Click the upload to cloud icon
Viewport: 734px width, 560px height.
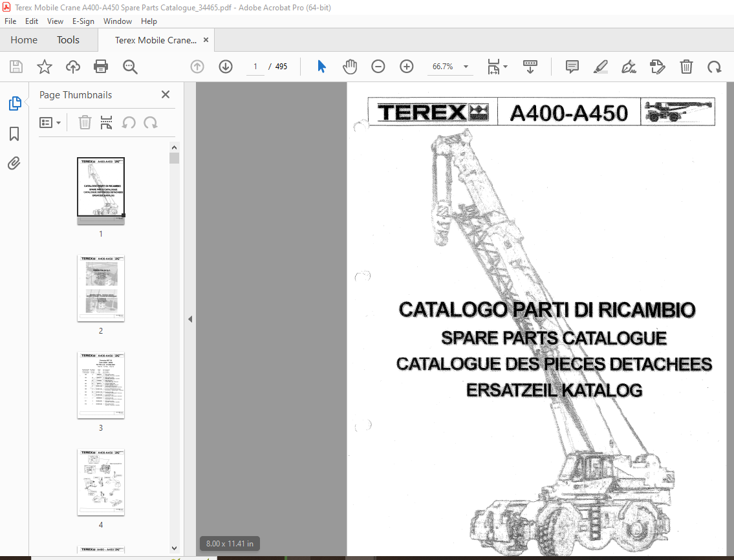coord(72,67)
